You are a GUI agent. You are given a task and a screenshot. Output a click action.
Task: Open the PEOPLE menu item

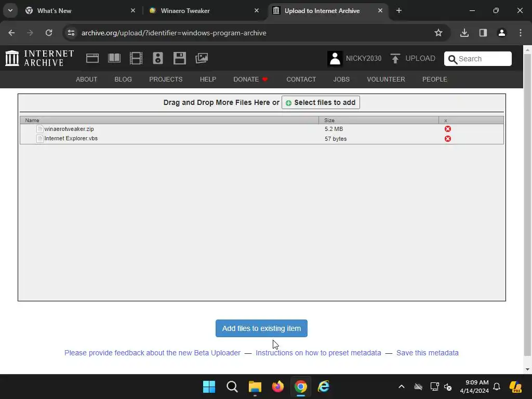[435, 79]
